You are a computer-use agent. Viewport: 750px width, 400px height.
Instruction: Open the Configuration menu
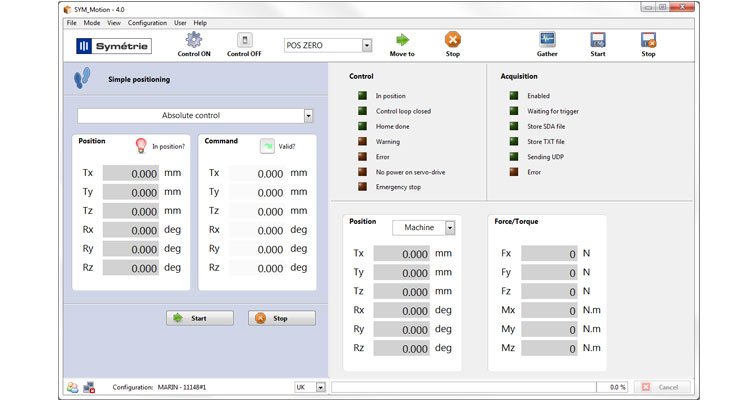point(147,22)
